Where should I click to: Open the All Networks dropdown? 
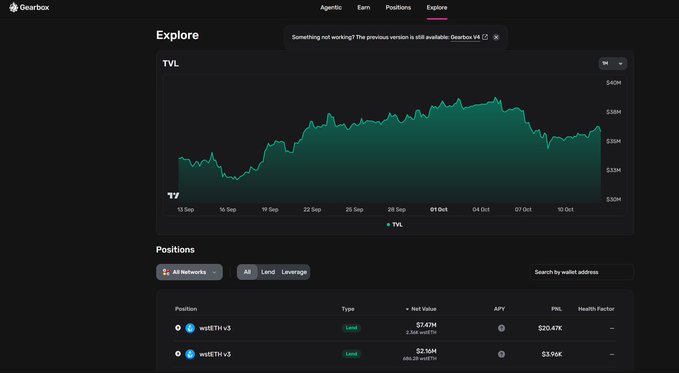click(x=189, y=272)
